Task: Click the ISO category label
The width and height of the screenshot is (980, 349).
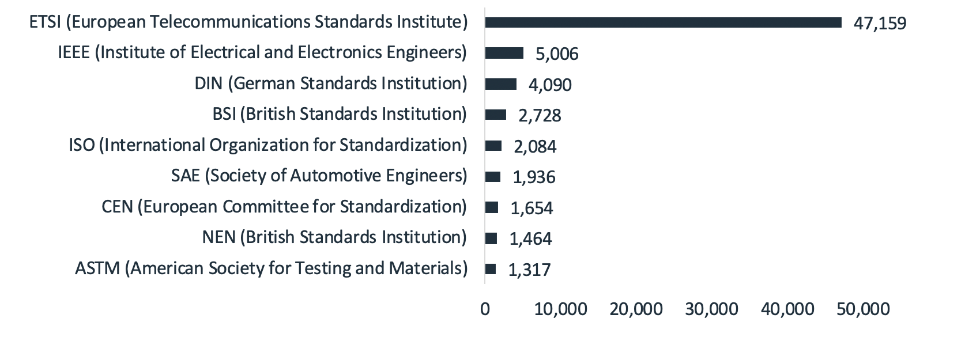Action: coord(268,145)
